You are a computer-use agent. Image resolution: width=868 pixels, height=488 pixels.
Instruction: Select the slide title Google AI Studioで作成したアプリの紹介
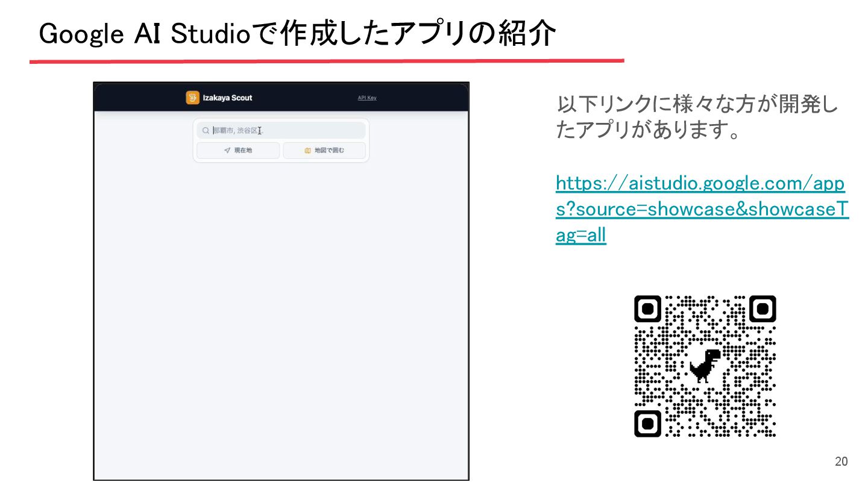tap(297, 34)
